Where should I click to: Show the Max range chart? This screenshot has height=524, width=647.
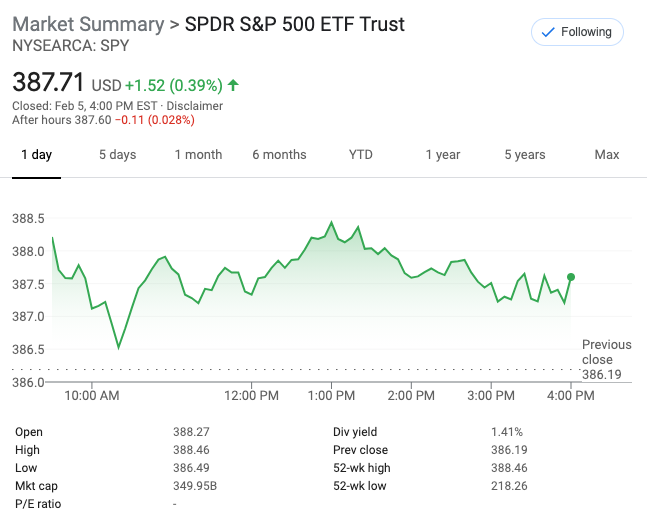tap(607, 155)
